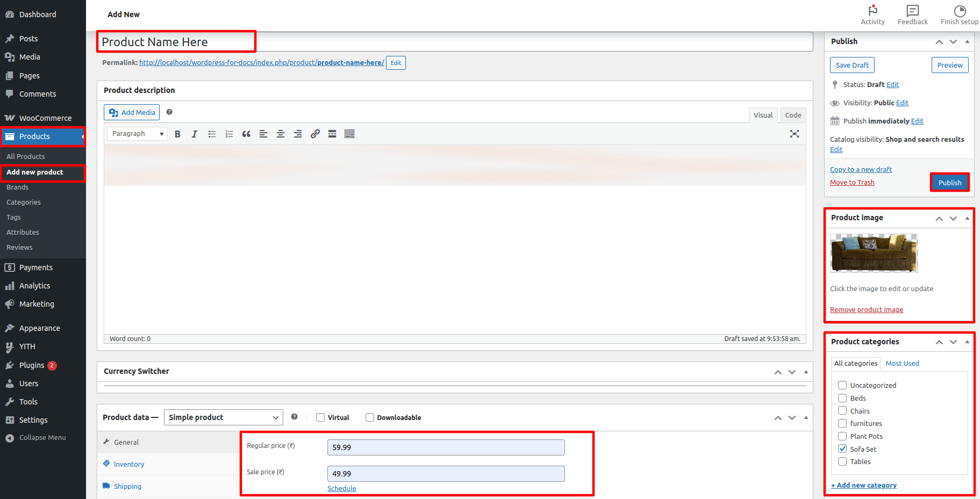The image size is (980, 499).
Task: Click the insert link icon
Action: (315, 134)
